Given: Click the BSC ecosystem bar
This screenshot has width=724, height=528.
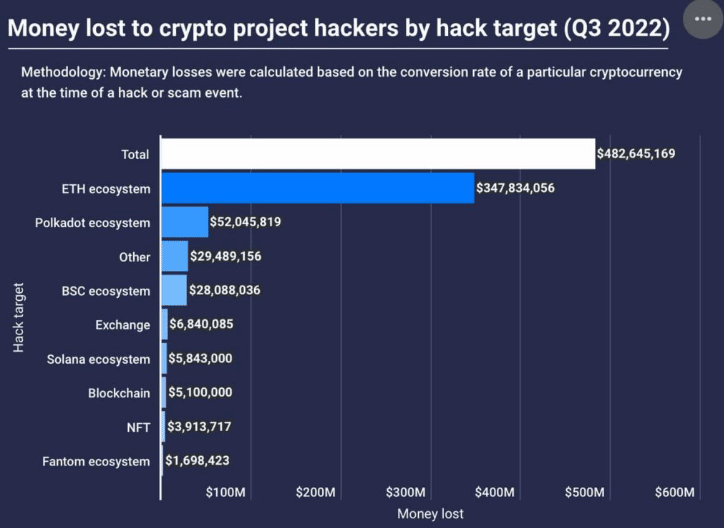Looking at the screenshot, I should click(x=173, y=291).
